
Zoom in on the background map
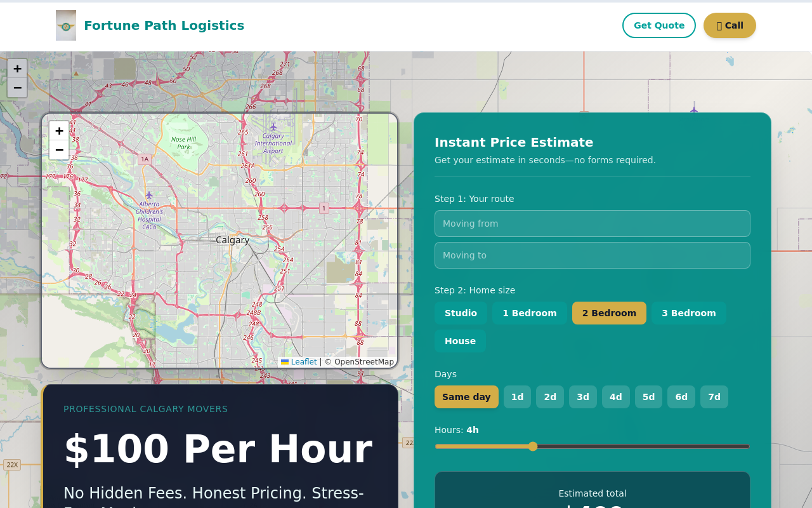click(16, 68)
